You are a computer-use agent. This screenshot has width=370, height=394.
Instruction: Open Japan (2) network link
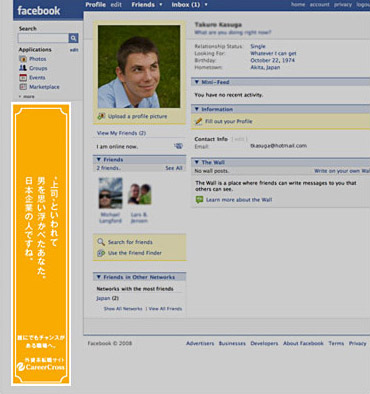point(107,298)
